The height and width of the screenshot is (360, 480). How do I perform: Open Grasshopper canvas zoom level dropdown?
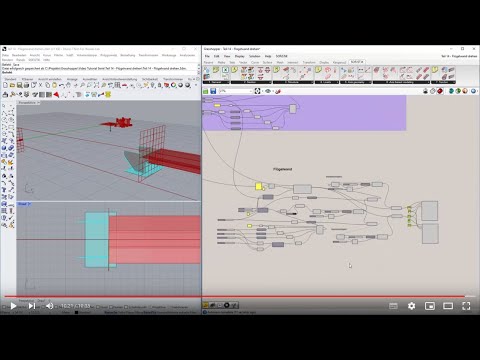pos(251,91)
